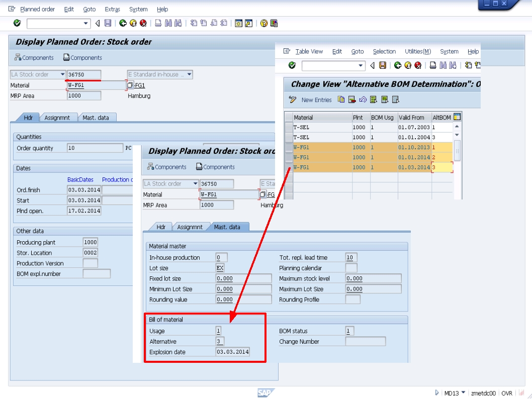Click the Find Next icon
Screen dimensions: 532x399
point(178,22)
